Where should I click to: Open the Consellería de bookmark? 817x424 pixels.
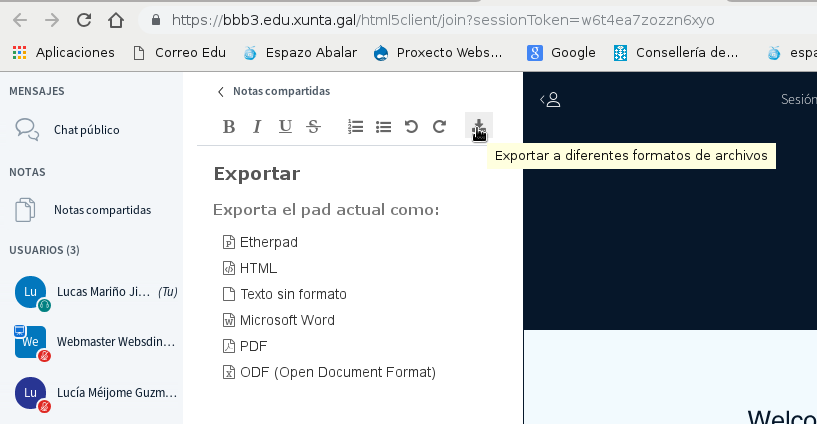(676, 53)
